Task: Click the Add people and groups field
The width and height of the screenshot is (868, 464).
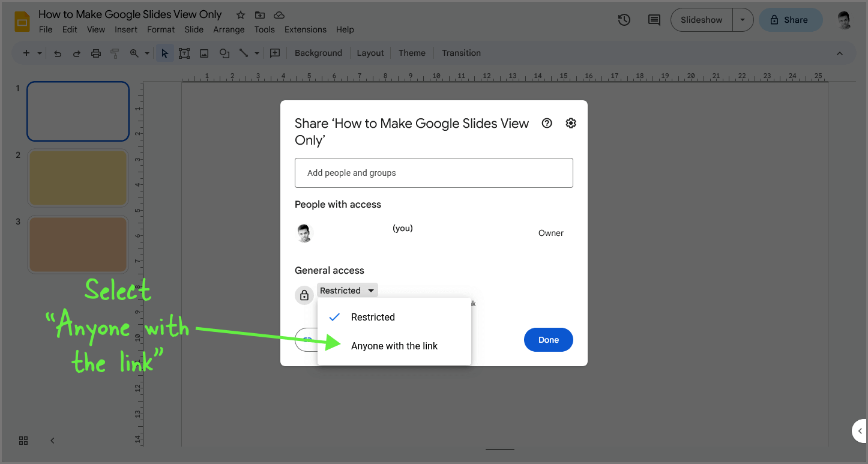Action: point(433,173)
